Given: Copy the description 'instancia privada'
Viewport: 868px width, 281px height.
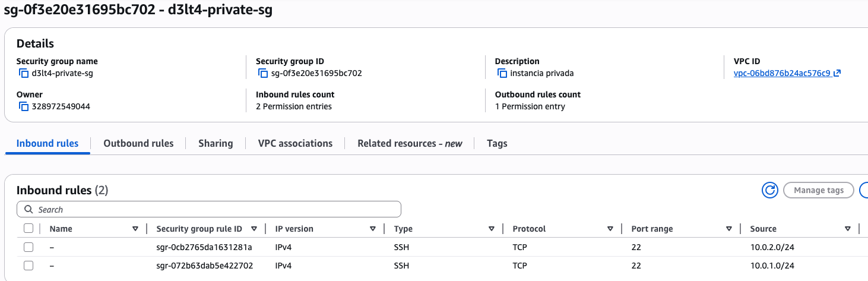Looking at the screenshot, I should click(502, 74).
